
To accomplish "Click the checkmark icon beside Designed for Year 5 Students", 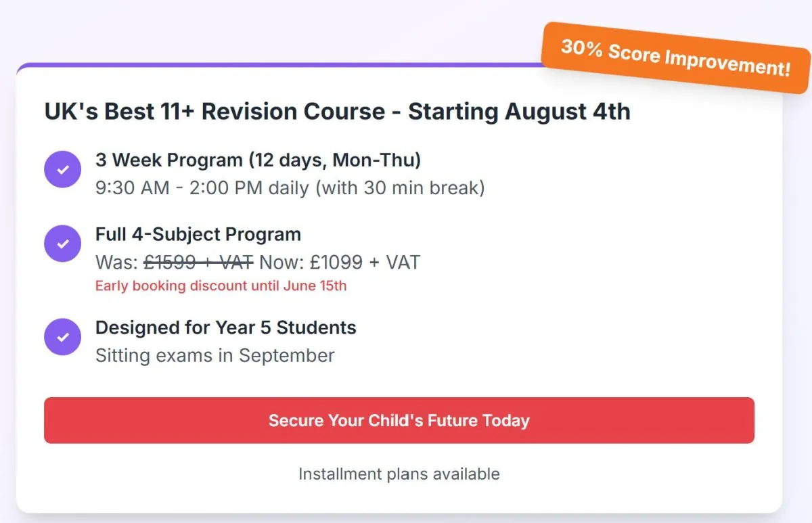I will (63, 336).
